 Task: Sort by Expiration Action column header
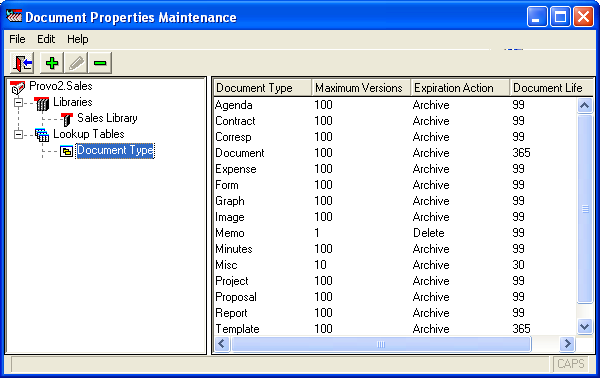pyautogui.click(x=460, y=88)
